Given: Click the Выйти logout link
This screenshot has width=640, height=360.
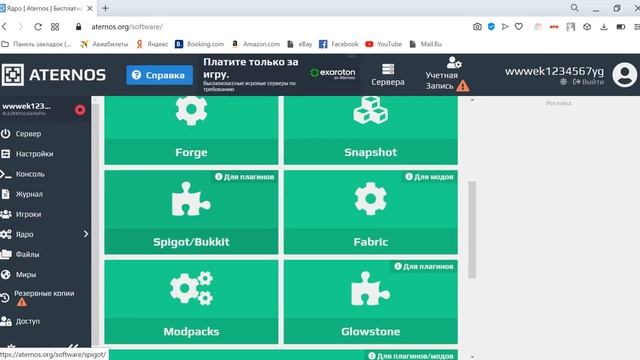Looking at the screenshot, I should click(x=588, y=82).
